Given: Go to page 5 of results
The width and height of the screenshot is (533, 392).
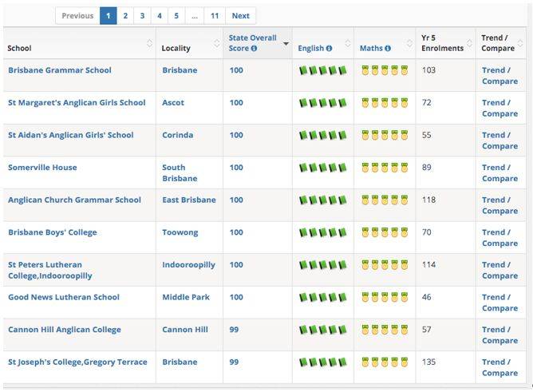Looking at the screenshot, I should tap(176, 16).
